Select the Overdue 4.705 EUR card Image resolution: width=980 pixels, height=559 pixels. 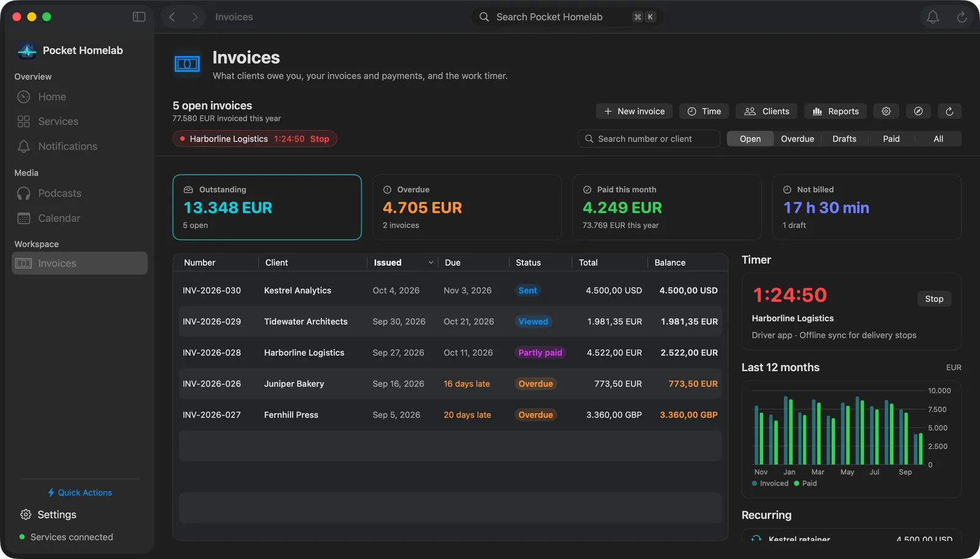(x=467, y=208)
